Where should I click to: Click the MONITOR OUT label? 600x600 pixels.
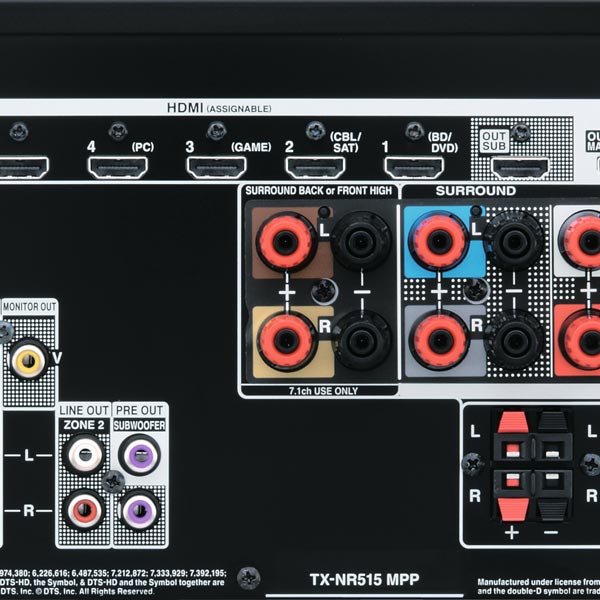(29, 307)
